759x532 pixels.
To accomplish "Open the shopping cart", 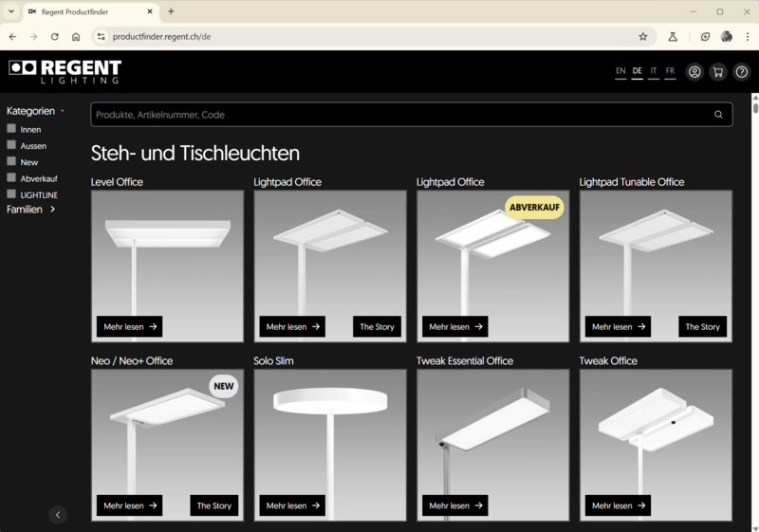I will click(x=718, y=72).
